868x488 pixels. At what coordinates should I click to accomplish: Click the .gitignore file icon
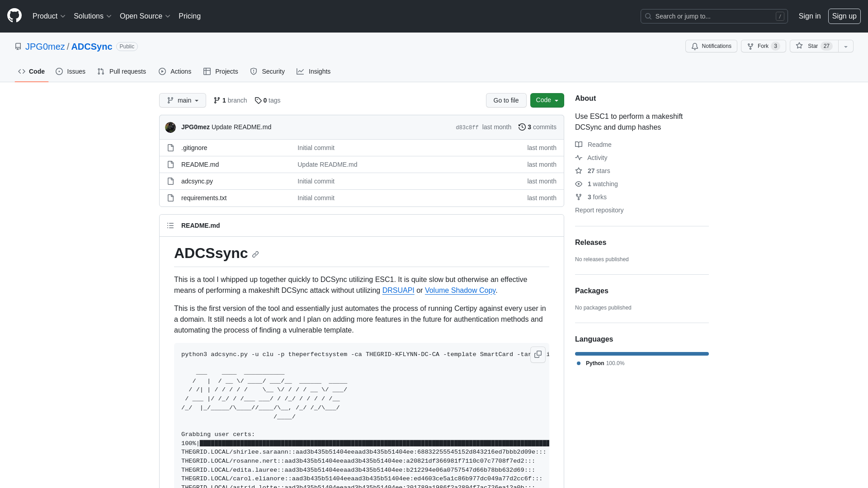click(x=170, y=148)
